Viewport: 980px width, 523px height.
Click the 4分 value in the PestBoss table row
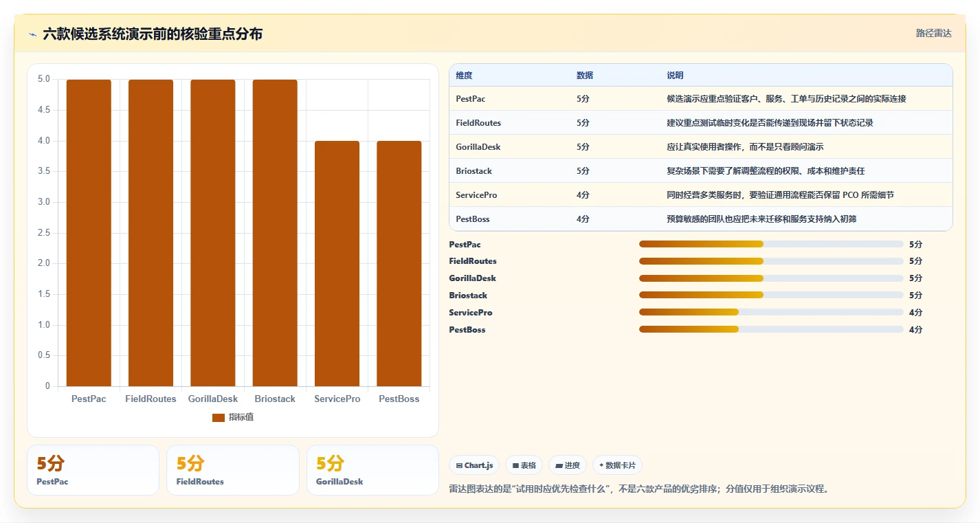583,219
